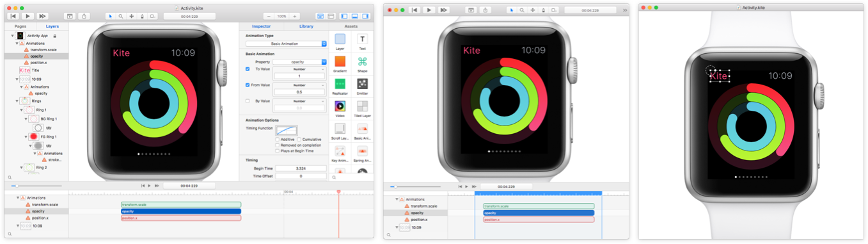Viewport: 868px width, 244px height.
Task: Enable the By Value checkbox
Action: pyautogui.click(x=248, y=101)
